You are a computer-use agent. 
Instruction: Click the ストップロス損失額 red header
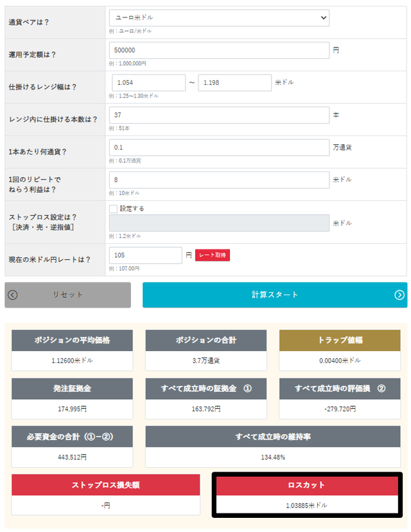pyautogui.click(x=105, y=485)
